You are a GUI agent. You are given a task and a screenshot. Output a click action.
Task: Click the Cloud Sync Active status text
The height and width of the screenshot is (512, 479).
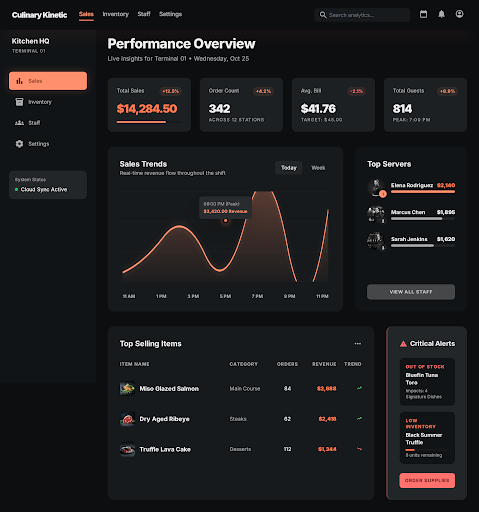pos(44,190)
